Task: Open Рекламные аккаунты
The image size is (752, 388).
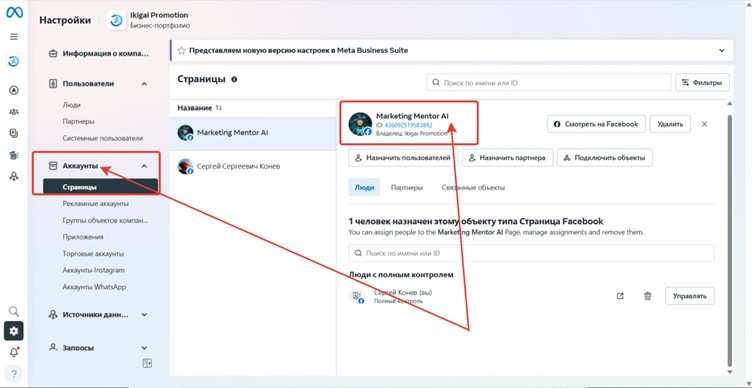Action: pyautogui.click(x=95, y=204)
